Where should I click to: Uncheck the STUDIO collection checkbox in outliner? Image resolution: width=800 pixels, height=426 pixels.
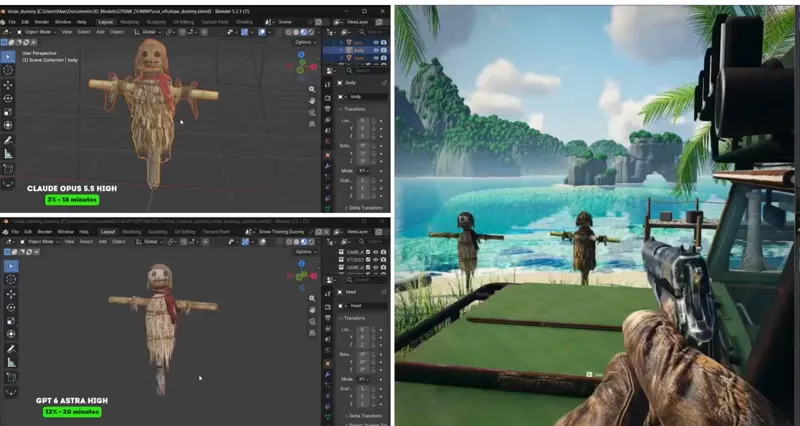[x=368, y=260]
